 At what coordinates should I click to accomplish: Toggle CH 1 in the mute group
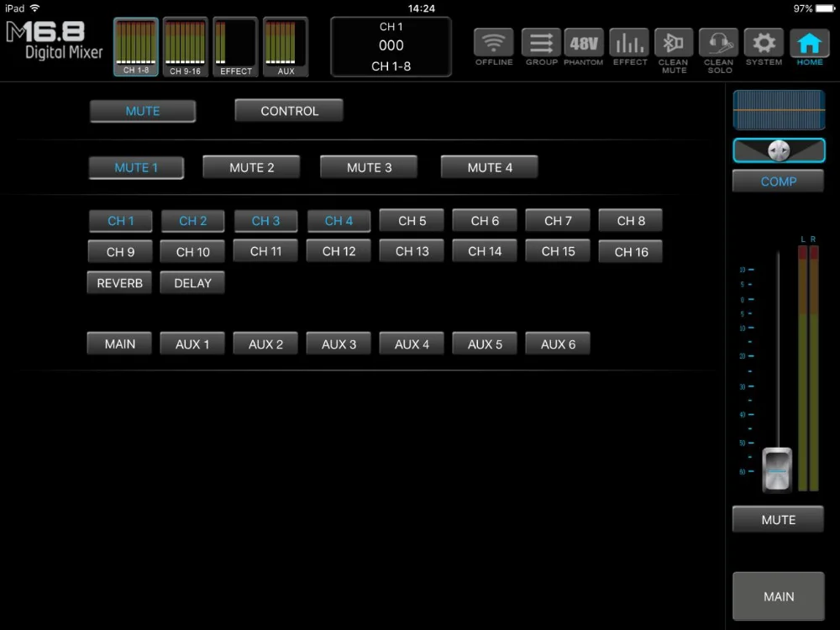tap(120, 221)
